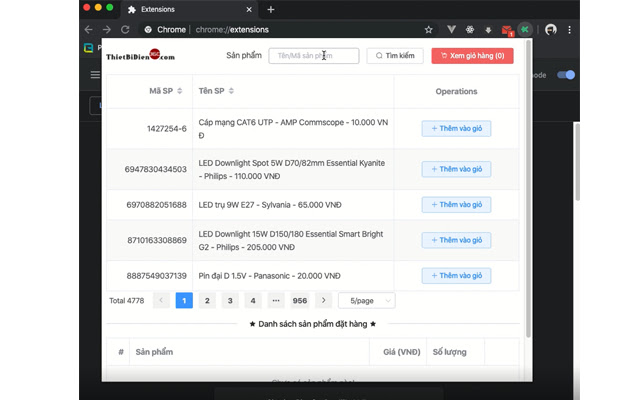
Task: Click product code 8887549037139
Action: pos(156,276)
